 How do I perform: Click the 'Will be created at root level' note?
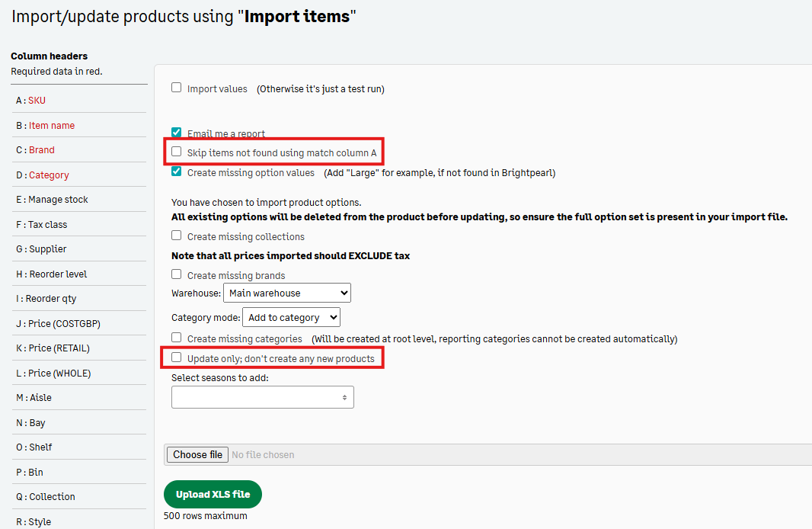coord(494,339)
